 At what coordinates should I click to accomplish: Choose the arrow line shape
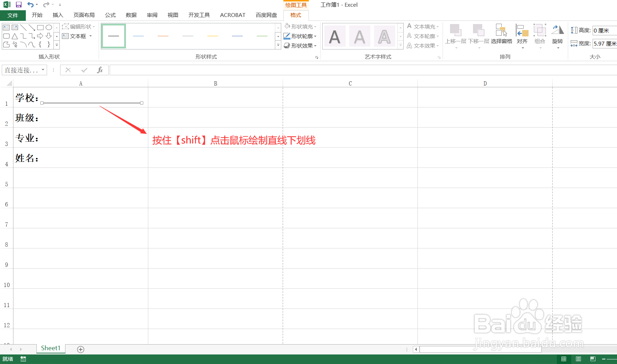click(x=32, y=27)
